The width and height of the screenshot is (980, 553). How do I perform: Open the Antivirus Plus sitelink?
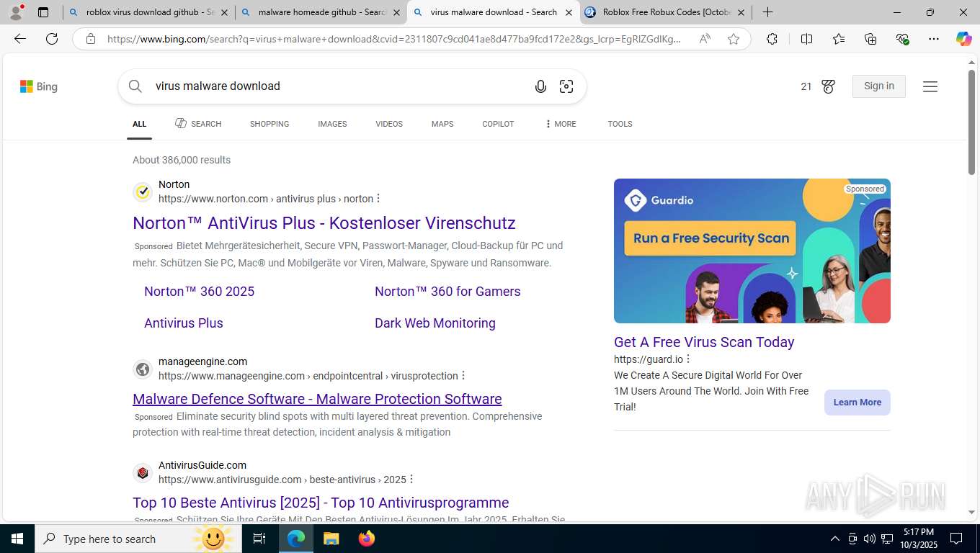pyautogui.click(x=184, y=323)
